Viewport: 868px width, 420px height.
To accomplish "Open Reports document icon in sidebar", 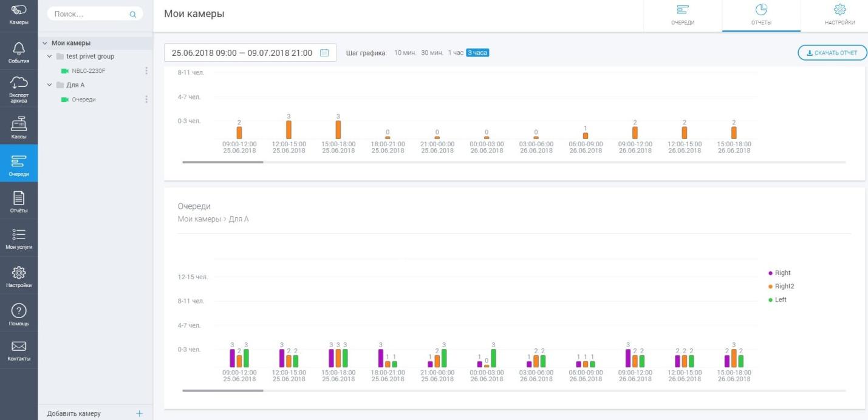I will pos(19,202).
